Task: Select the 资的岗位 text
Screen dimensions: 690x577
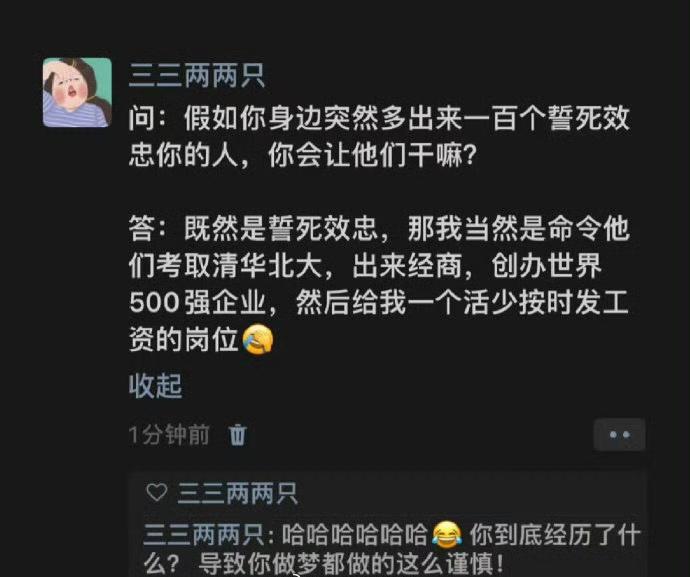Action: (x=184, y=339)
